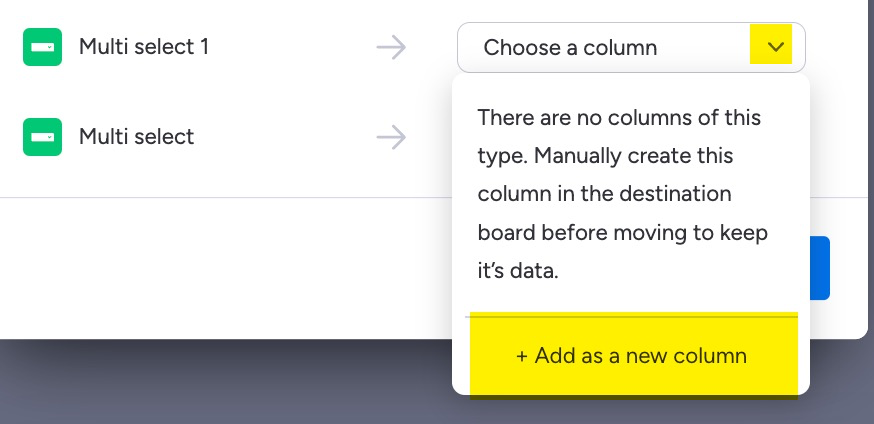The height and width of the screenshot is (424, 874).
Task: Click the green icon beside Multi select 1
Action: (42, 47)
